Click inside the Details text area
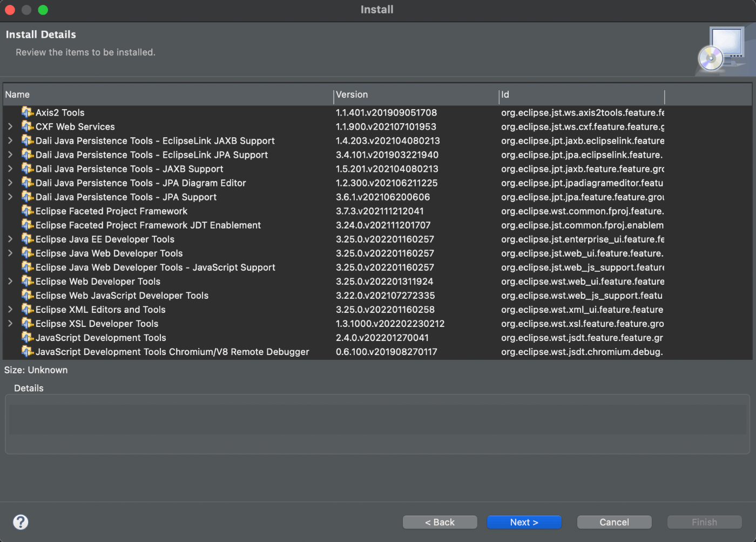 [377, 420]
